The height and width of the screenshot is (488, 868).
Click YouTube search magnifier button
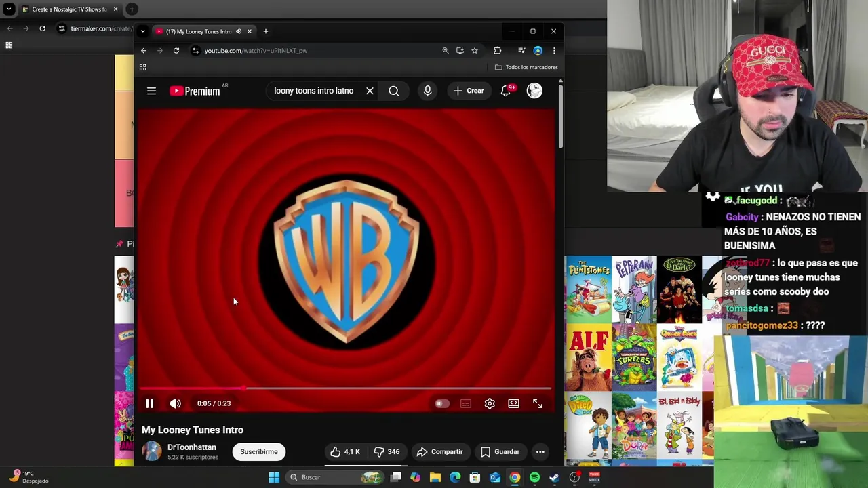pyautogui.click(x=393, y=91)
